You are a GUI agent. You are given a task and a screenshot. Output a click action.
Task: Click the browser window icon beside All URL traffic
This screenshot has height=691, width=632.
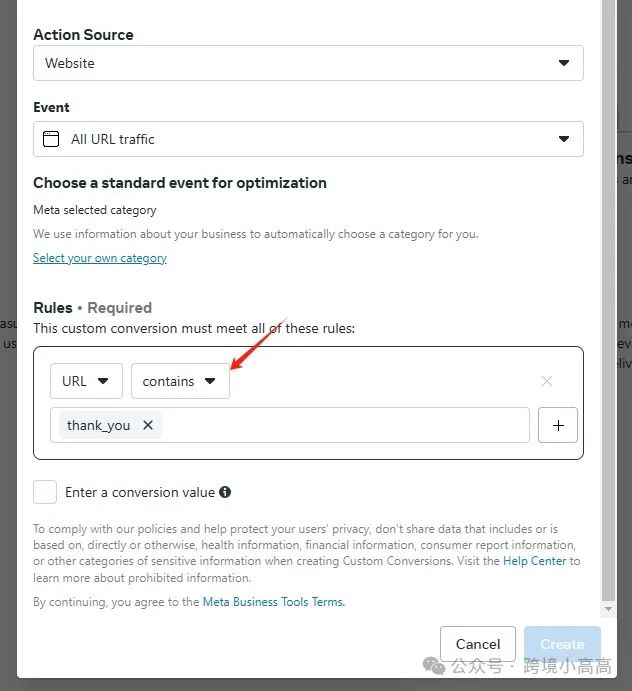[51, 139]
